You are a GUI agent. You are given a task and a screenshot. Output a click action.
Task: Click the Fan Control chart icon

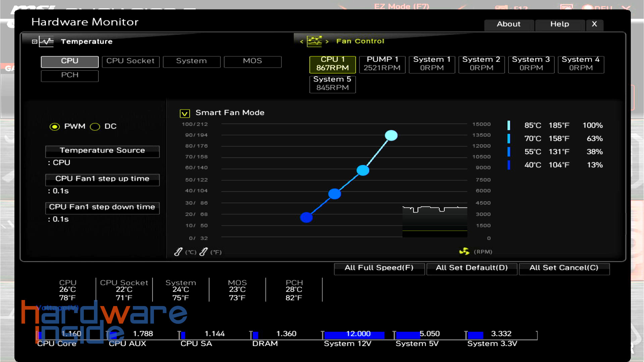click(314, 41)
